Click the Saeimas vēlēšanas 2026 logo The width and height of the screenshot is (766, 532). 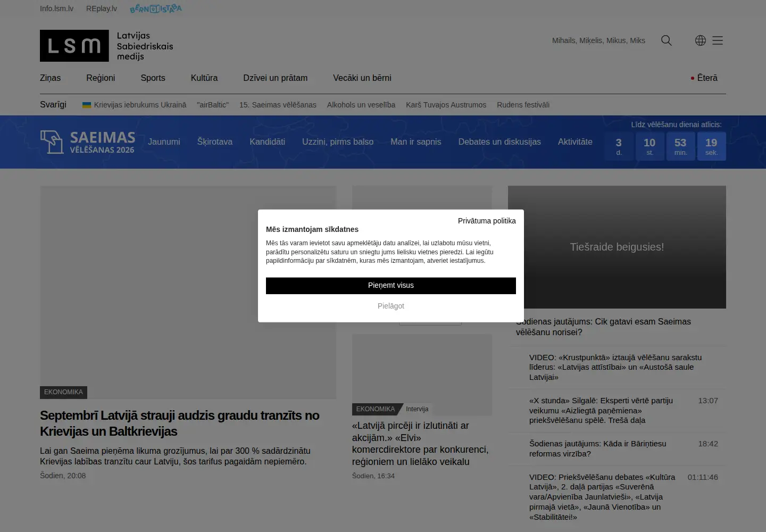tap(88, 142)
